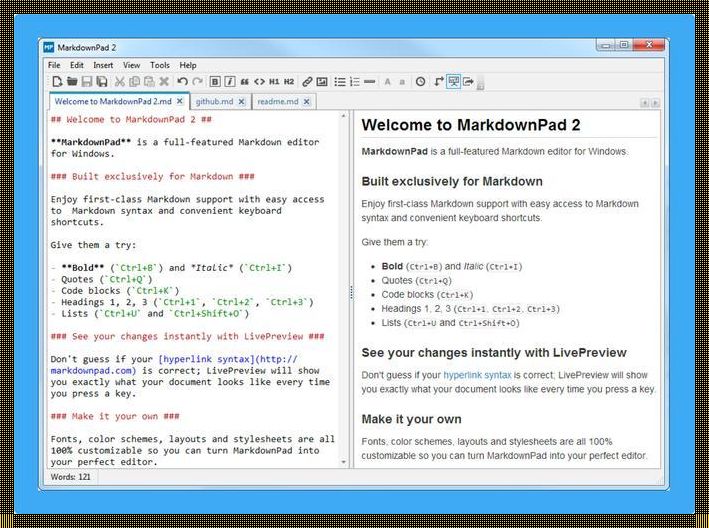The height and width of the screenshot is (528, 709).
Task: Apply italic formatting with I icon
Action: tap(230, 82)
